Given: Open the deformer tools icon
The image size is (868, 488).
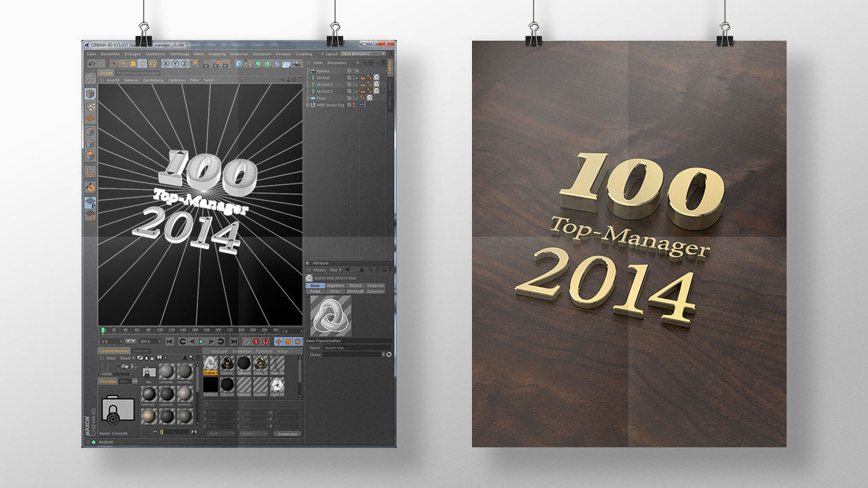Looking at the screenshot, I should coord(277,64).
